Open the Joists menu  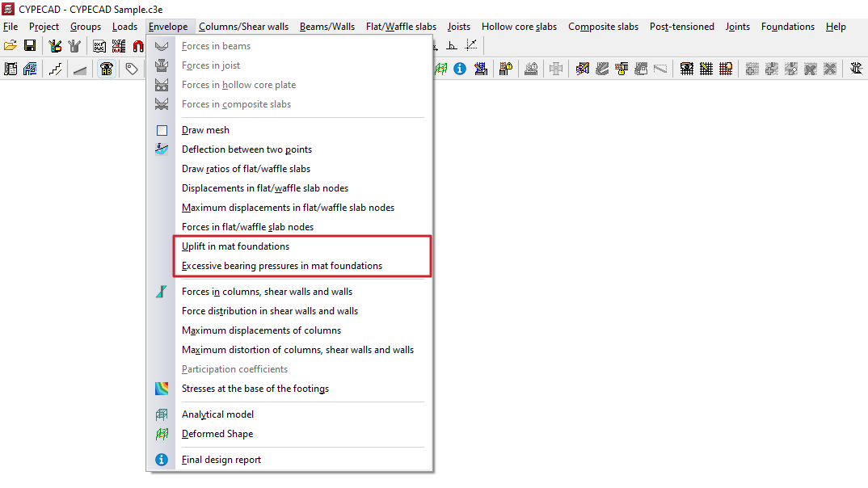click(459, 27)
